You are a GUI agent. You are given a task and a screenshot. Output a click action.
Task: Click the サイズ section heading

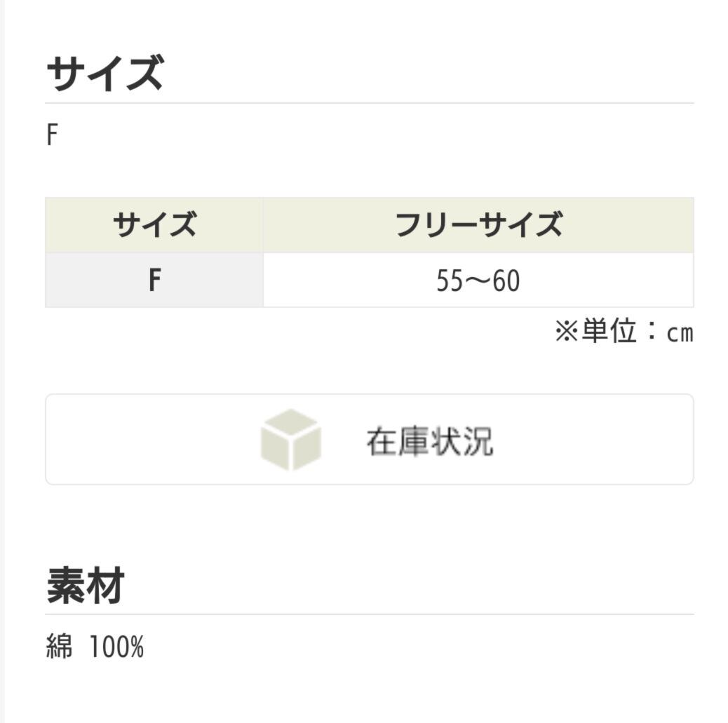105,74
